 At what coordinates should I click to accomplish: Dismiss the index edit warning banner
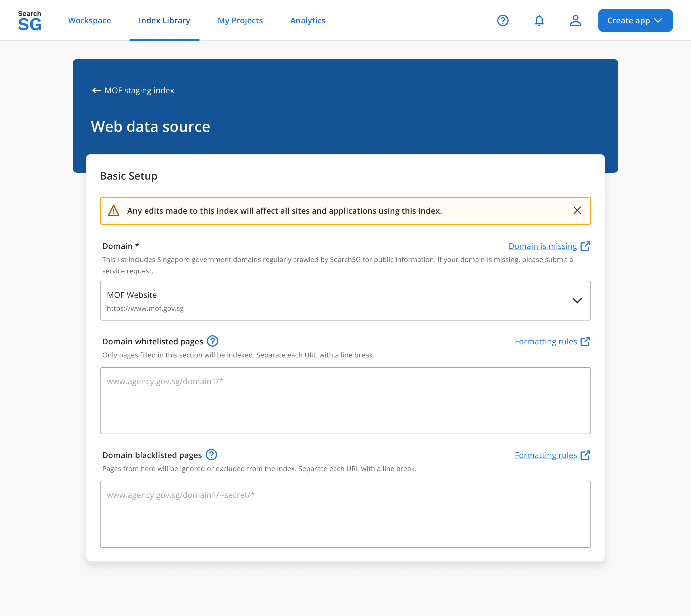pyautogui.click(x=576, y=210)
